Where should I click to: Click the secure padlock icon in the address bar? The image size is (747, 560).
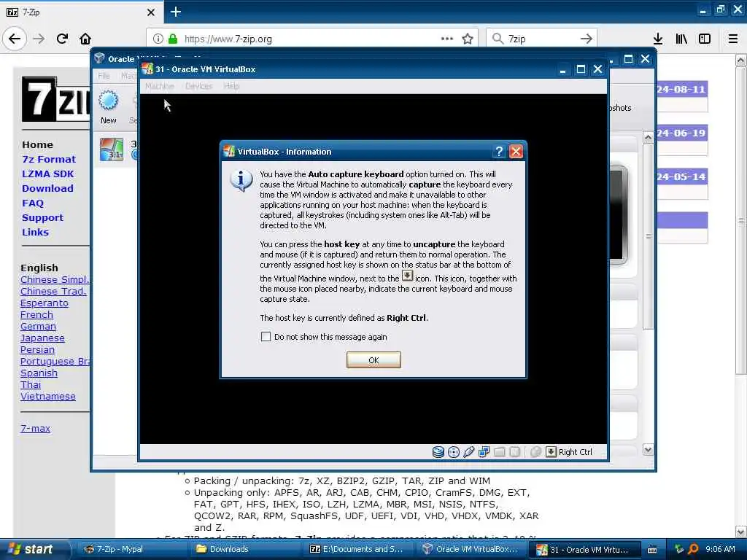(x=173, y=39)
